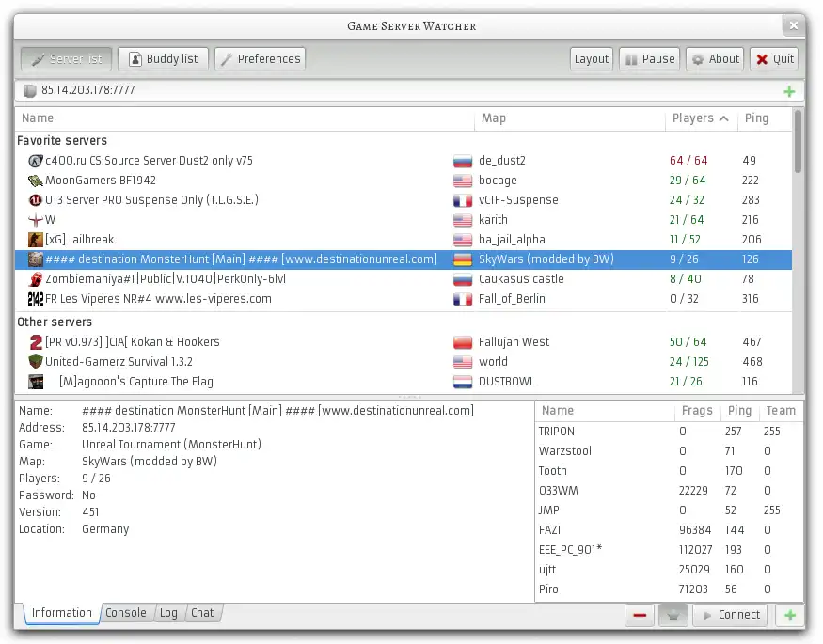The image size is (823, 644).
Task: Click the game icon beside [xG] Jailbreak
Action: click(35, 240)
